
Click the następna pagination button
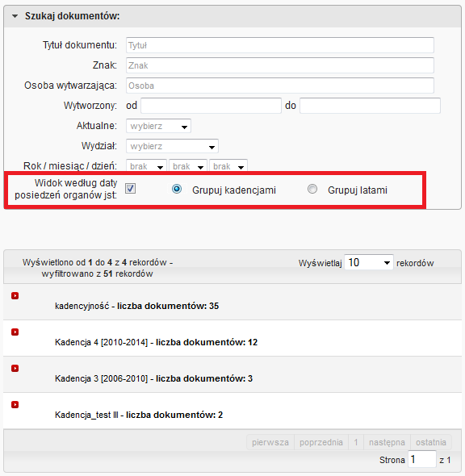click(x=387, y=442)
